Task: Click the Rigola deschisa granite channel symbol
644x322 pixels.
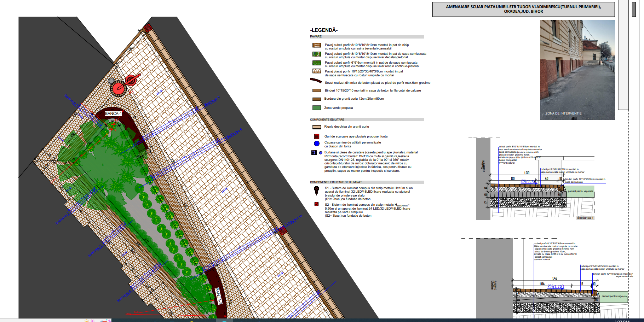Action: coord(316,127)
